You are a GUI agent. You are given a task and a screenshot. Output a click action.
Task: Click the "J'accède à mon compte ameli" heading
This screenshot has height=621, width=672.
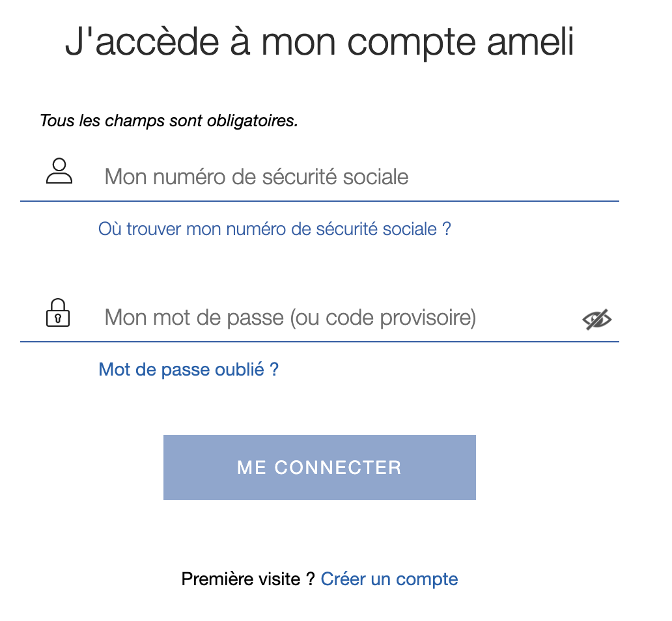click(x=319, y=42)
